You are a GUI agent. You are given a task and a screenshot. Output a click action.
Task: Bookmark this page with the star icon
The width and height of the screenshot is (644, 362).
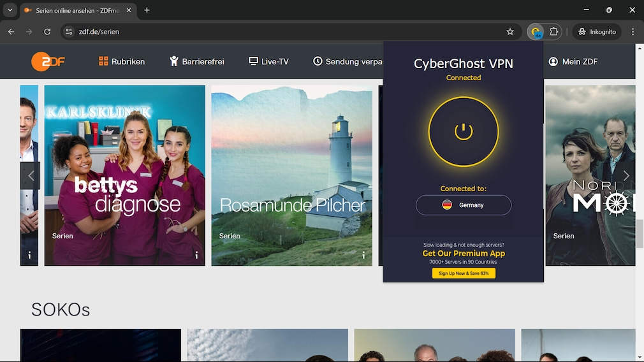point(510,32)
